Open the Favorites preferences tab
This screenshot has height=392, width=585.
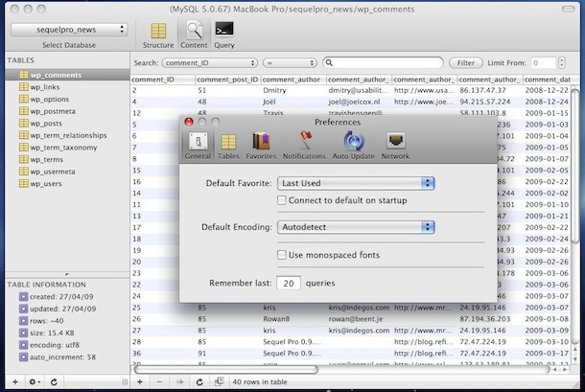(x=261, y=146)
